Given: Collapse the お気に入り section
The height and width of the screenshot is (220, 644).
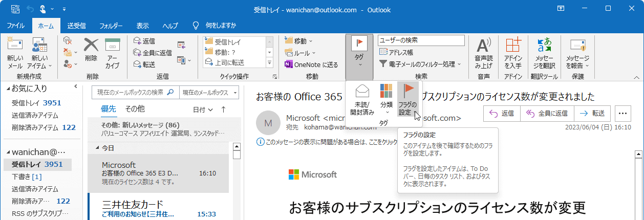Looking at the screenshot, I should 8,89.
